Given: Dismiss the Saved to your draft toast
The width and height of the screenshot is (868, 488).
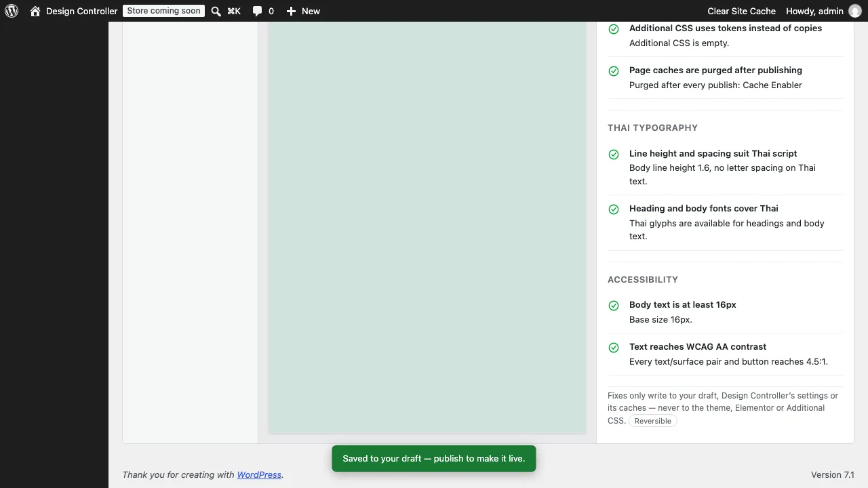Looking at the screenshot, I should pos(434,459).
